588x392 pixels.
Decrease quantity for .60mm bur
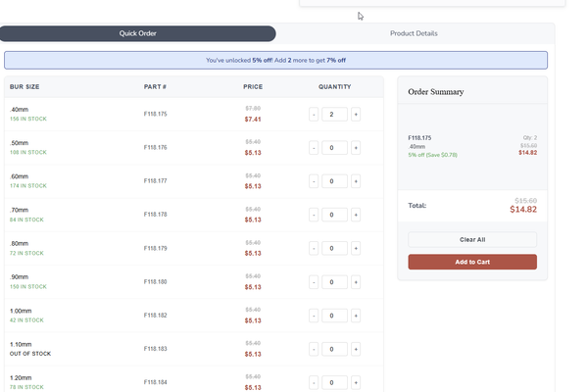[314, 181]
